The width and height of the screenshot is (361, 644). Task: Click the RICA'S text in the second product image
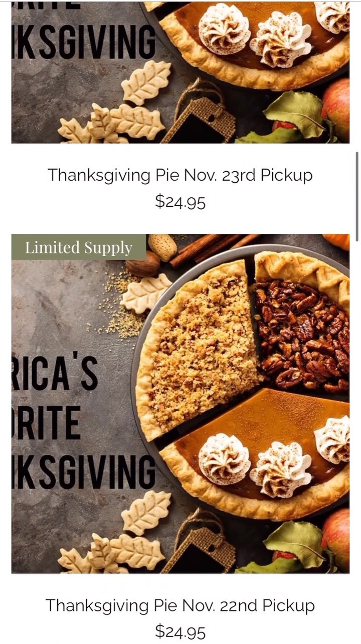(55, 373)
